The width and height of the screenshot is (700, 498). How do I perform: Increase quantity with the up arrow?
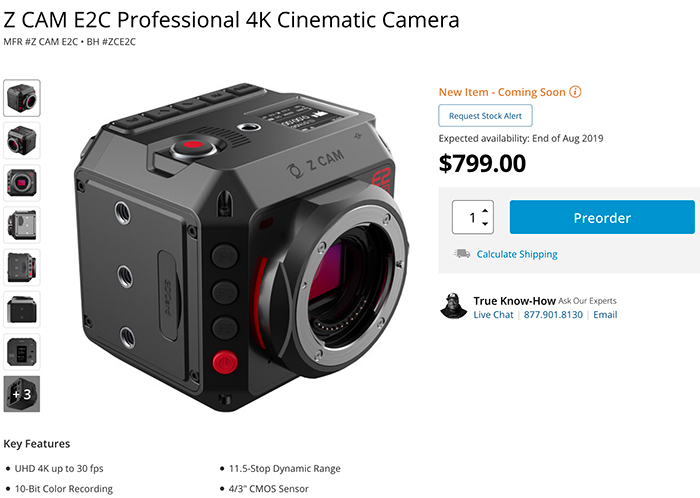coord(486,210)
